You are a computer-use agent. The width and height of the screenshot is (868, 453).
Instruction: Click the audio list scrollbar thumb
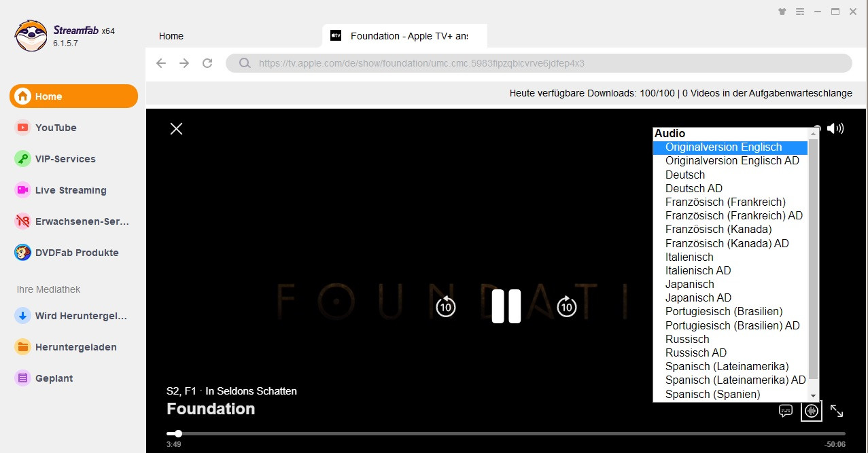click(x=813, y=259)
